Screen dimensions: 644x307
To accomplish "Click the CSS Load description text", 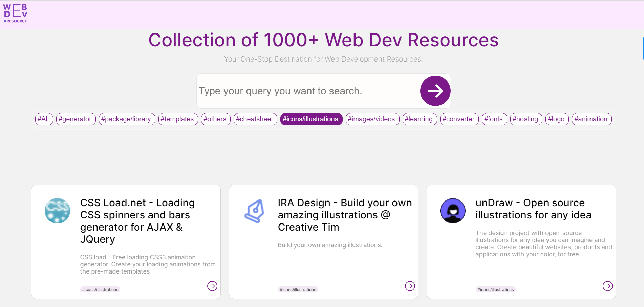I will [148, 264].
